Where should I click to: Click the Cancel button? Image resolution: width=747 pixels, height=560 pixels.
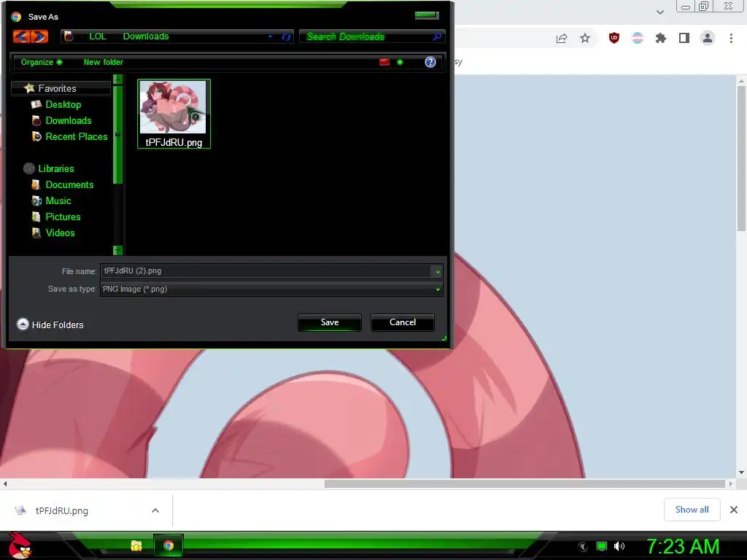[x=403, y=322]
